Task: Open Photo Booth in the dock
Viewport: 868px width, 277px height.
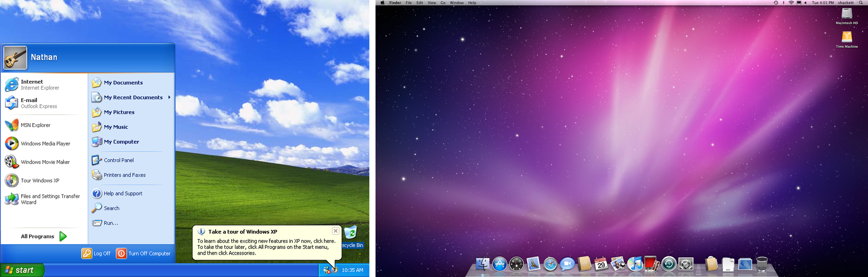Action: coord(652,264)
